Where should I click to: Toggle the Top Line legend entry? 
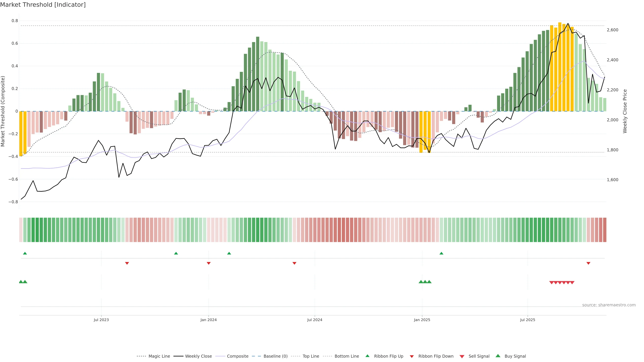[x=311, y=356]
